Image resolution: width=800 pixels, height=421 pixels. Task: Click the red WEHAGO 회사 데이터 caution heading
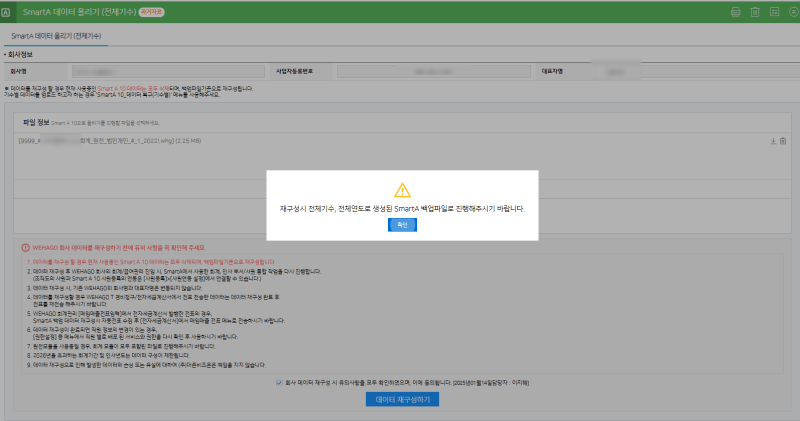coord(119,247)
